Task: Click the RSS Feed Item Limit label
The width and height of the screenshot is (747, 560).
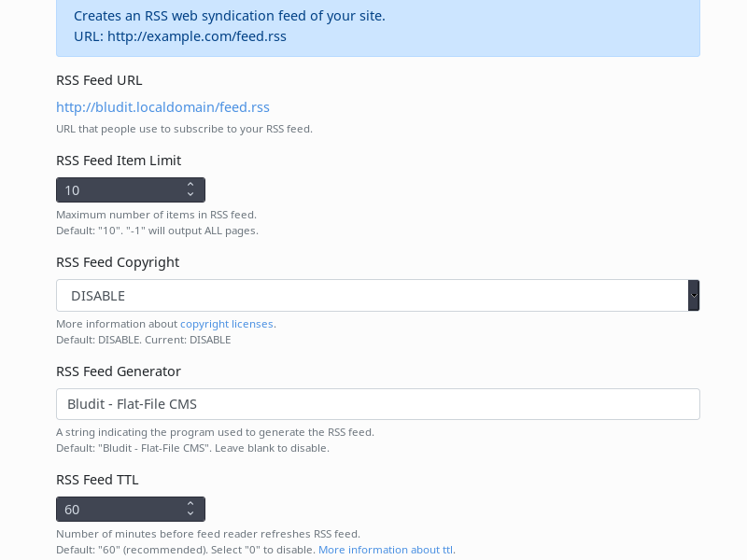Action: tap(119, 161)
